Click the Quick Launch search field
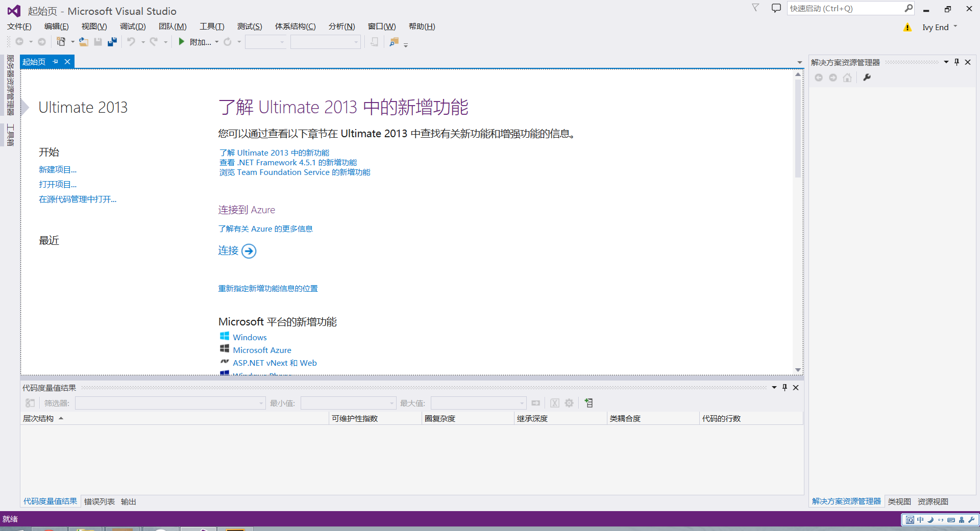Screen dimensions: 980x531 [845, 8]
